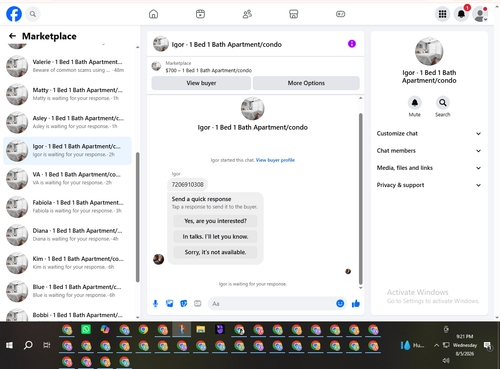This screenshot has width=500, height=369.
Task: Open Diana's apartment conversation
Action: [x=67, y=235]
